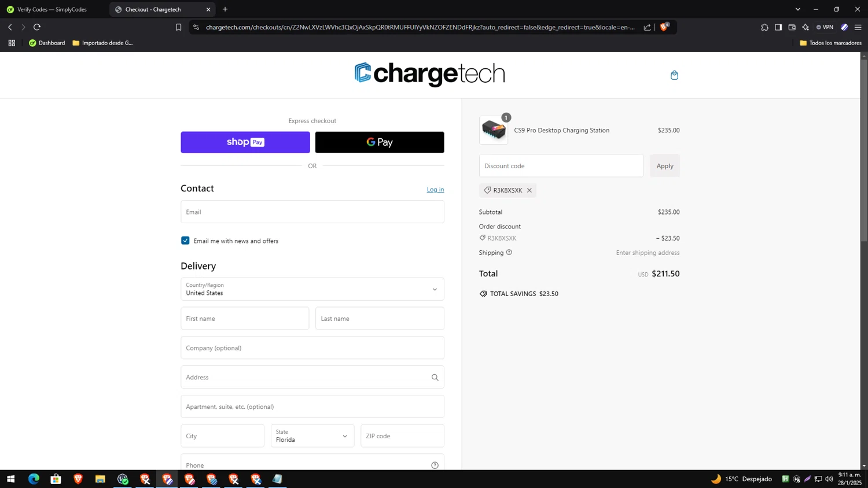Click the browser back arrow

(x=10, y=27)
